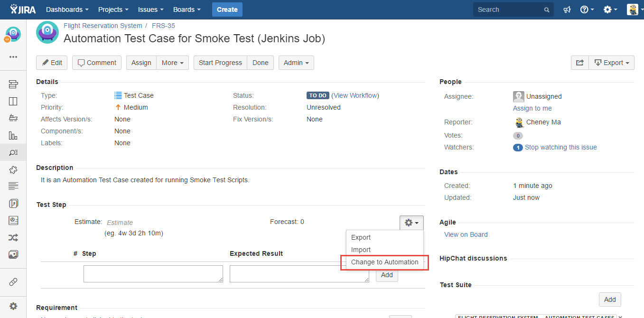
Task: Expand the Admin dropdown button
Action: click(x=296, y=63)
